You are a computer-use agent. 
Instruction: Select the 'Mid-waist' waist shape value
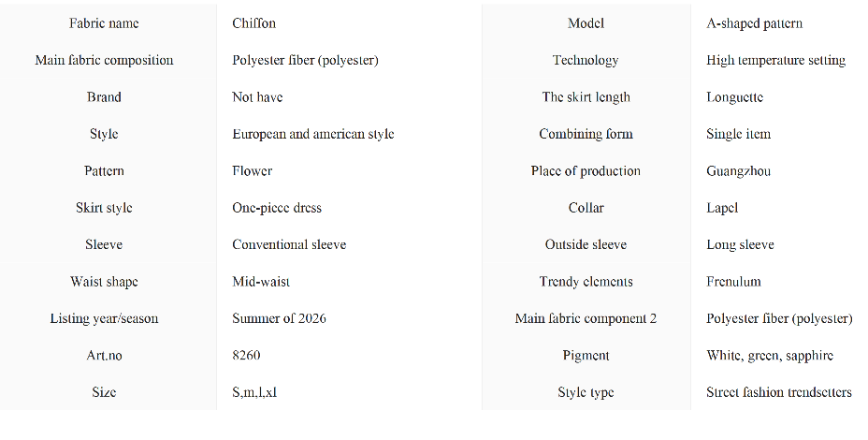click(263, 282)
